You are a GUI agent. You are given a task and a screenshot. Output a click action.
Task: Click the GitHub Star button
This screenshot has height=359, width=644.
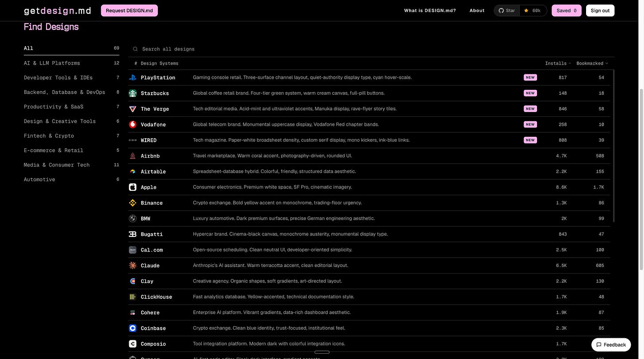coord(507,11)
